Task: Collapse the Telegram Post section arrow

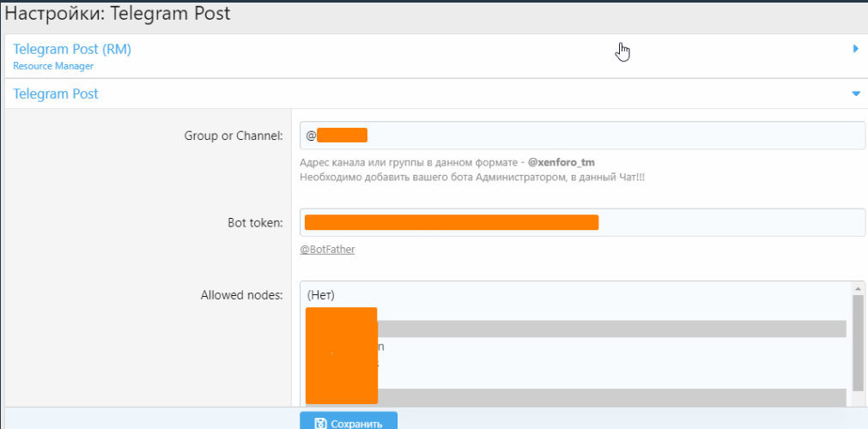Action: click(x=855, y=94)
